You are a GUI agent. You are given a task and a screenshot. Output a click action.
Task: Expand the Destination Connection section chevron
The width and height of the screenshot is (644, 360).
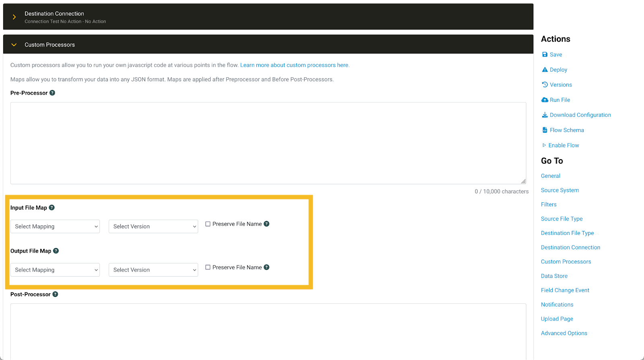tap(14, 17)
